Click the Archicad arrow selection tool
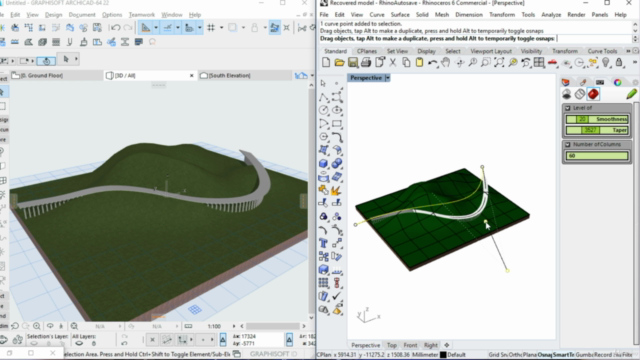 [66, 59]
